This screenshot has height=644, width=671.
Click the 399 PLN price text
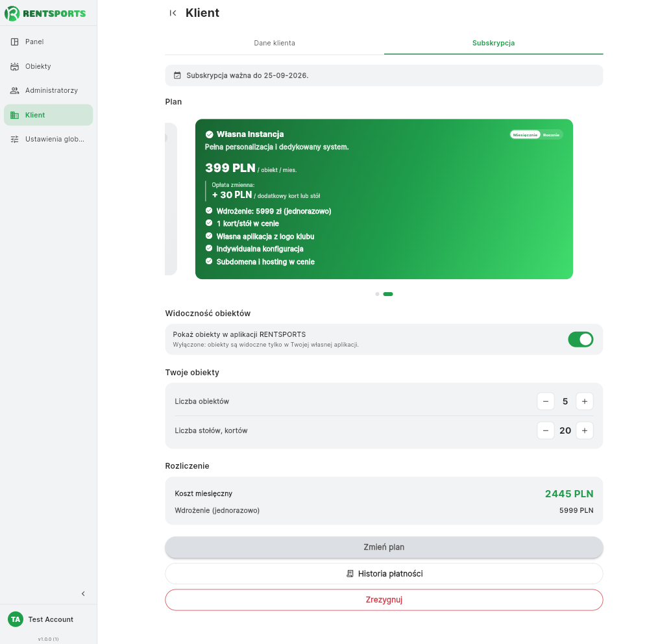pos(230,168)
